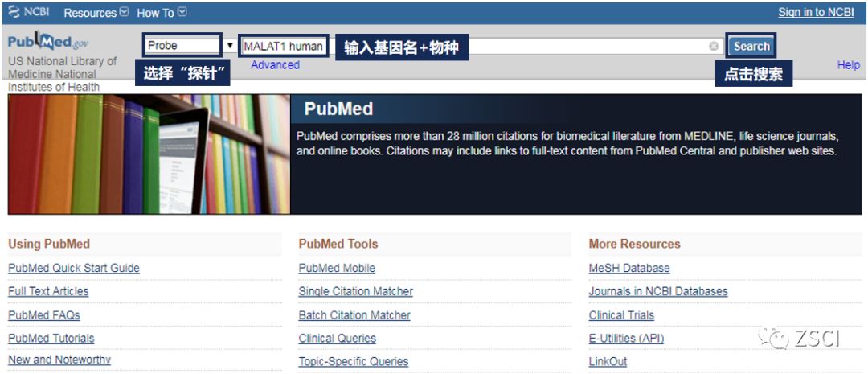Open Clinical Queries link
The width and height of the screenshot is (868, 374).
tap(337, 338)
